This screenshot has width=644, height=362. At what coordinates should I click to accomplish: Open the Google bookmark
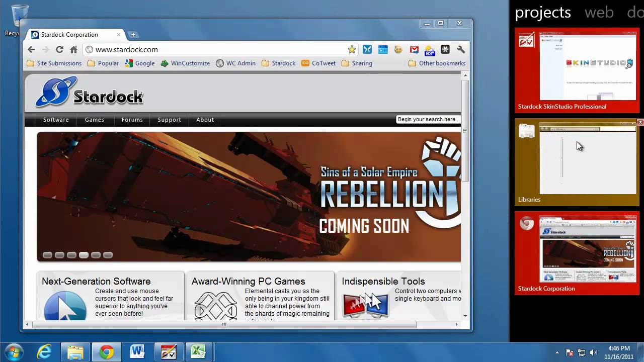click(140, 63)
